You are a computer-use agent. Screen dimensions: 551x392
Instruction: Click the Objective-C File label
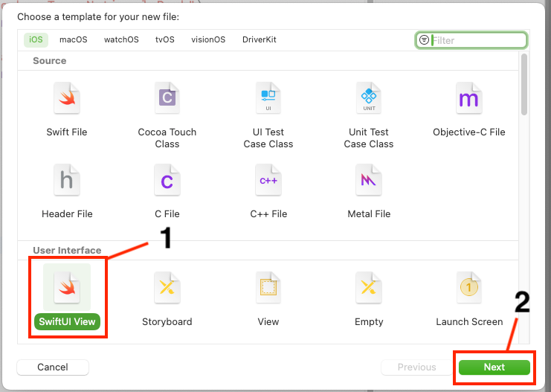(468, 132)
